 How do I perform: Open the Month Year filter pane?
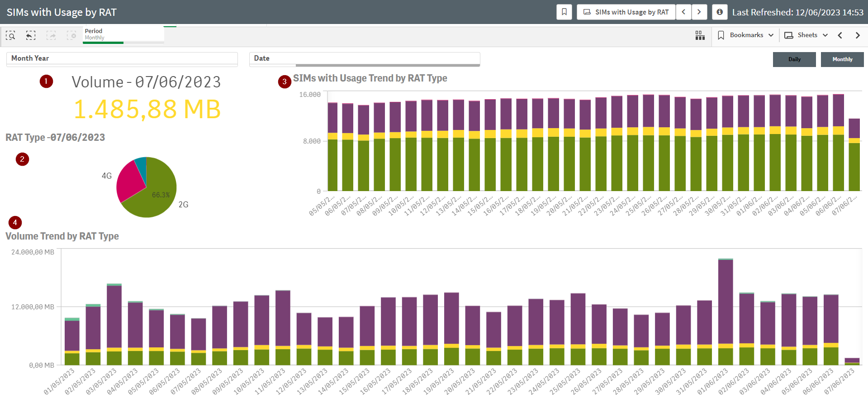122,58
